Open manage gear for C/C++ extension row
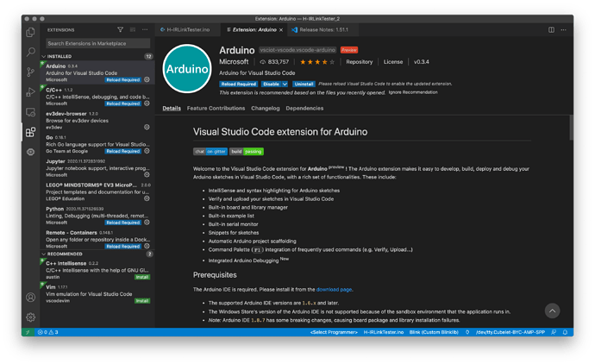The width and height of the screenshot is (595, 364). coord(147,104)
